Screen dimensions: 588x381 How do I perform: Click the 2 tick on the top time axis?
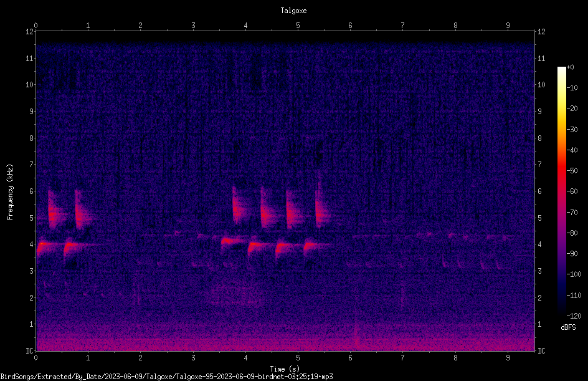[x=141, y=26]
